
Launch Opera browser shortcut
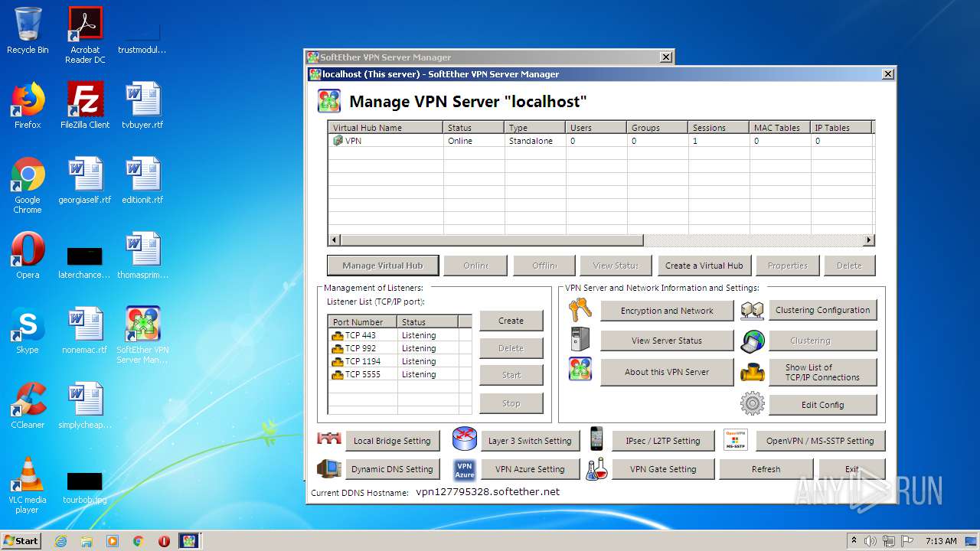click(28, 256)
